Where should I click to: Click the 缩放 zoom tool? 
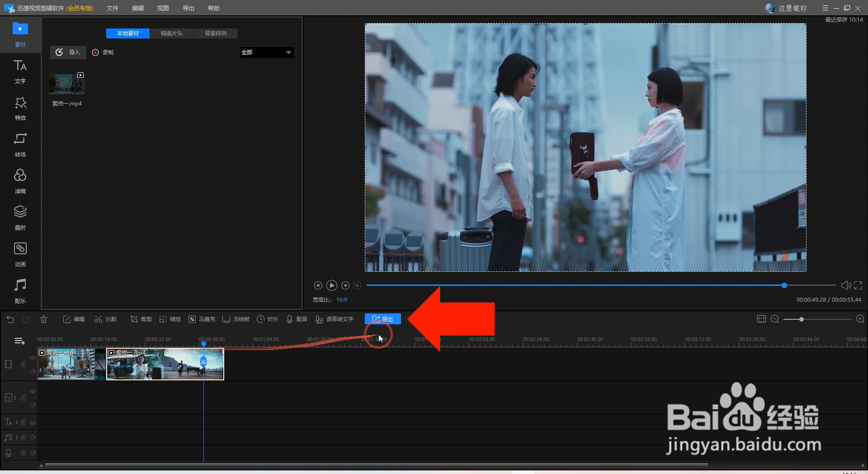[x=170, y=319]
